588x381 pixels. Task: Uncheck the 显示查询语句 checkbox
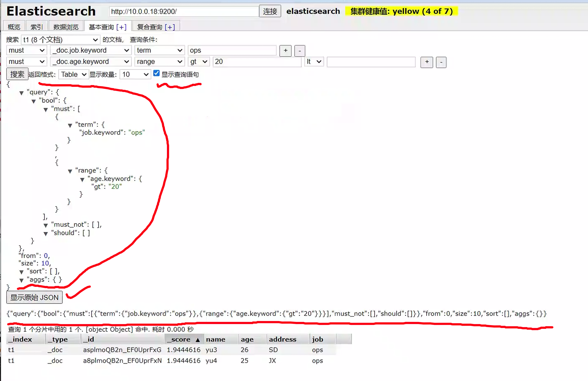(156, 73)
